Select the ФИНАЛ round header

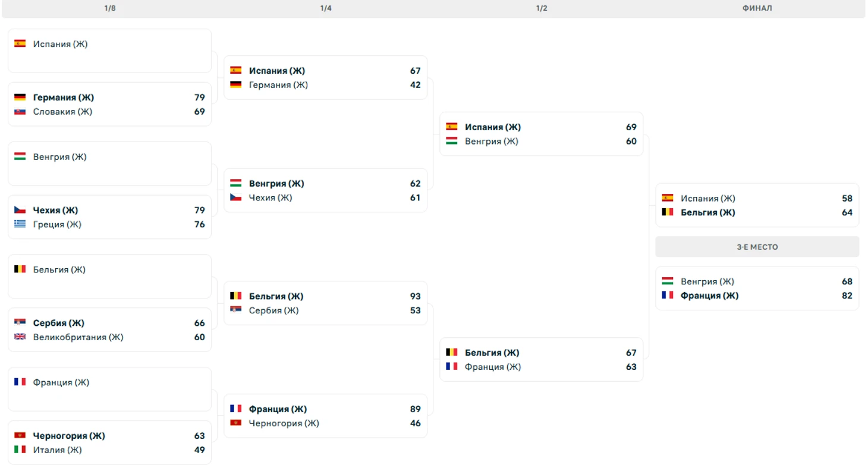[757, 8]
